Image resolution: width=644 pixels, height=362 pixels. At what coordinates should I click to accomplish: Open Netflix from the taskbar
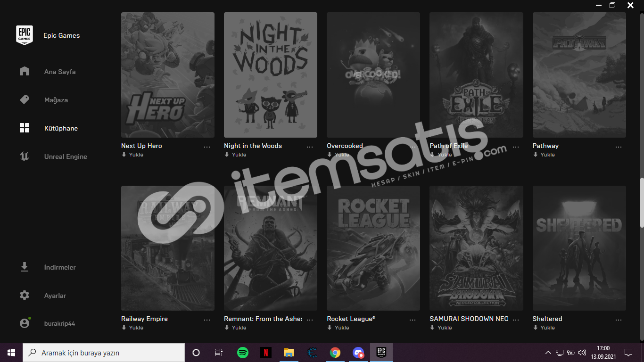click(x=266, y=353)
